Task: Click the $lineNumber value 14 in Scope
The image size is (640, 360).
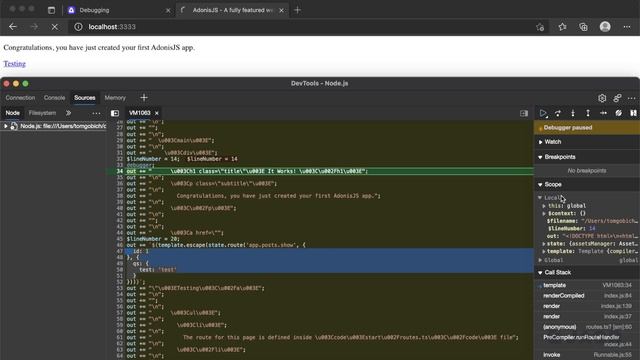Action: [592, 229]
